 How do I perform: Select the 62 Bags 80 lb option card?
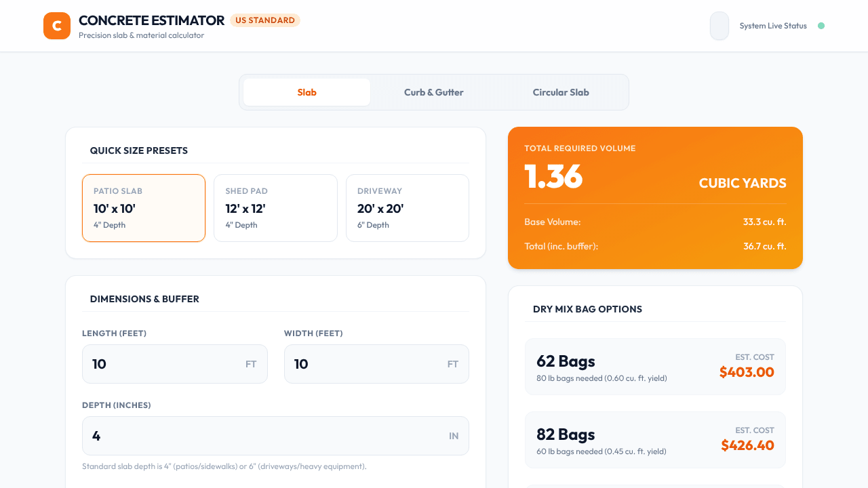click(x=655, y=367)
